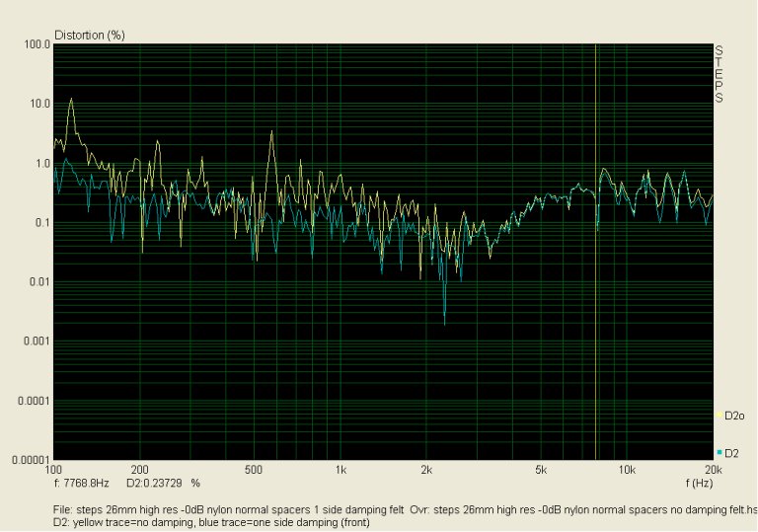The image size is (758, 532).
Task: Click the cursor frequency readout 'f: 7768.8Hz'
Action: [x=82, y=483]
